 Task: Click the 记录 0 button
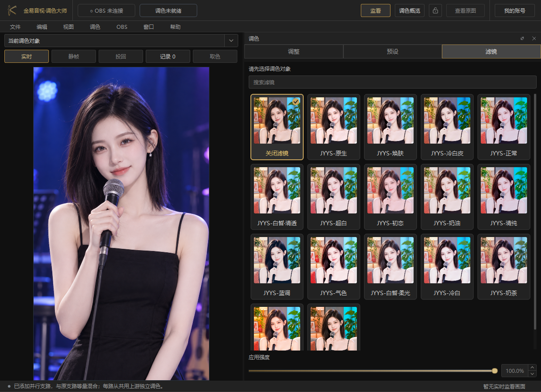(x=168, y=56)
